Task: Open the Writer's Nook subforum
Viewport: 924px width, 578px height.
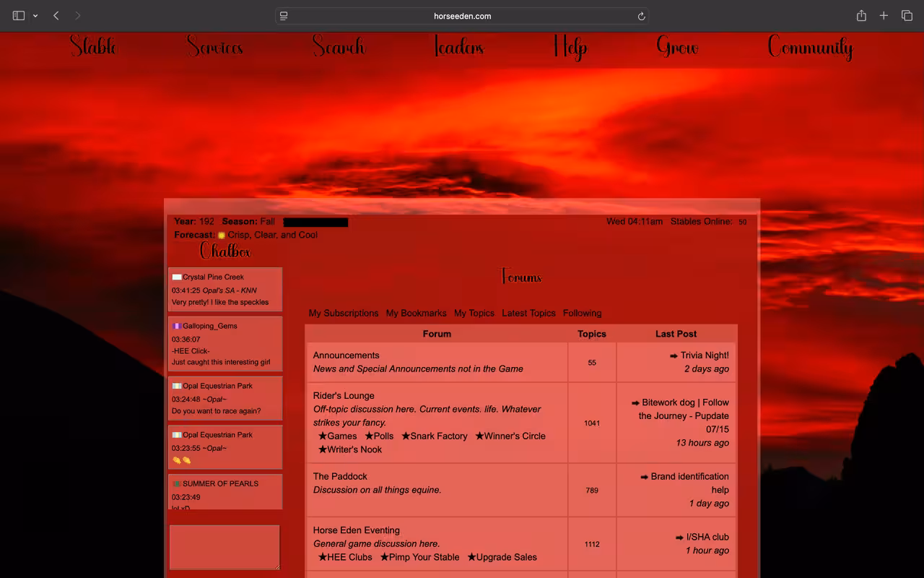Action: click(350, 449)
